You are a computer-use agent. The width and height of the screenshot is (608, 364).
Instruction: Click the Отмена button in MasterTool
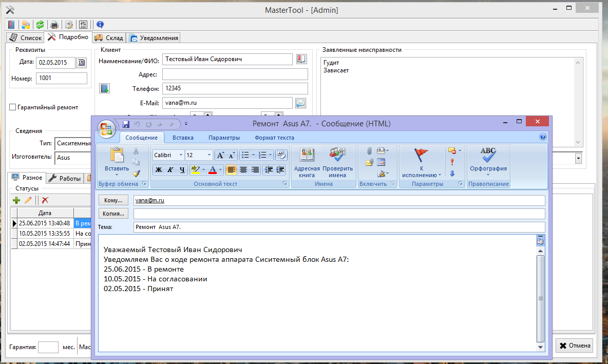[x=575, y=346]
